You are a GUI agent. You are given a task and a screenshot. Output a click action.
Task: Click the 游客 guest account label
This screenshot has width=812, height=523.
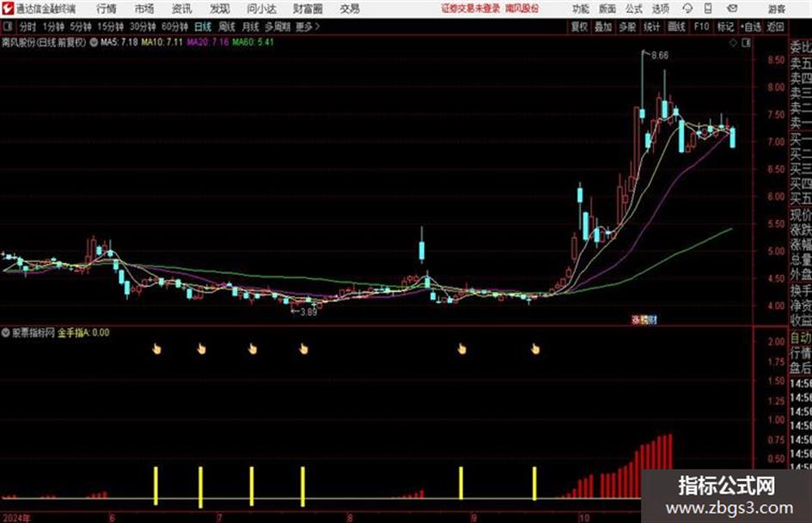(x=776, y=9)
